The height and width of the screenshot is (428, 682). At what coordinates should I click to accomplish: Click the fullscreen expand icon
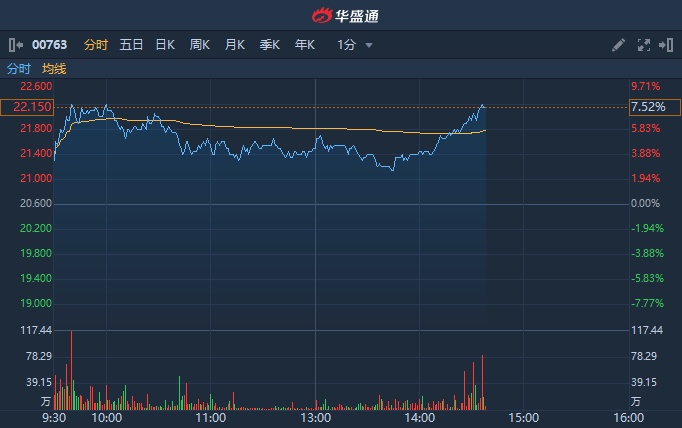click(x=643, y=45)
